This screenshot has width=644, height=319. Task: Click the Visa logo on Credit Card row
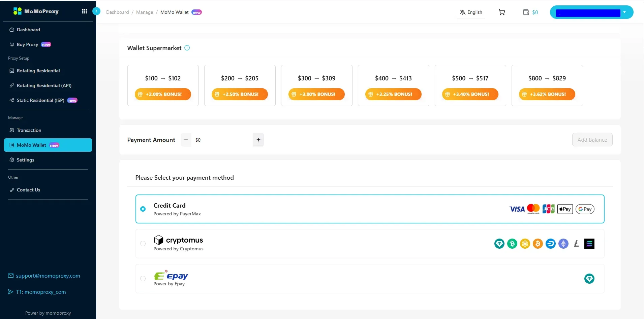pos(517,209)
